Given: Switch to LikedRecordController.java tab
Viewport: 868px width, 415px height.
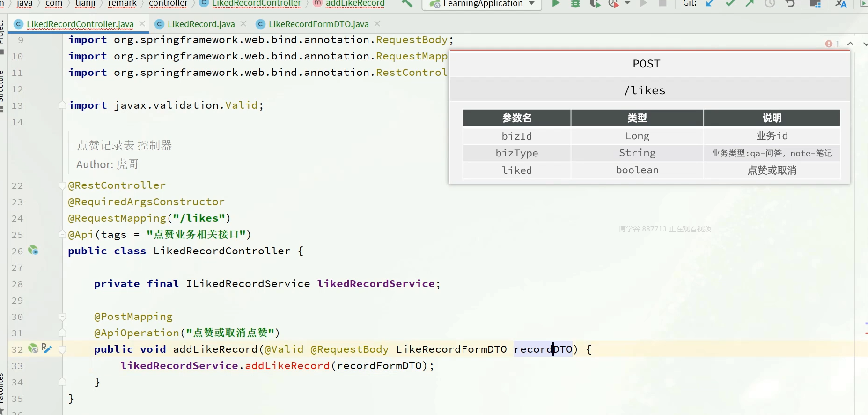Looking at the screenshot, I should [80, 24].
